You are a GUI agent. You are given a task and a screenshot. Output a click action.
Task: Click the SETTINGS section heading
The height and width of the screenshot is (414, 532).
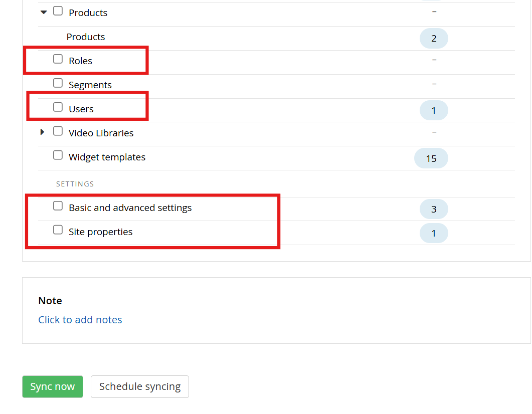[75, 184]
